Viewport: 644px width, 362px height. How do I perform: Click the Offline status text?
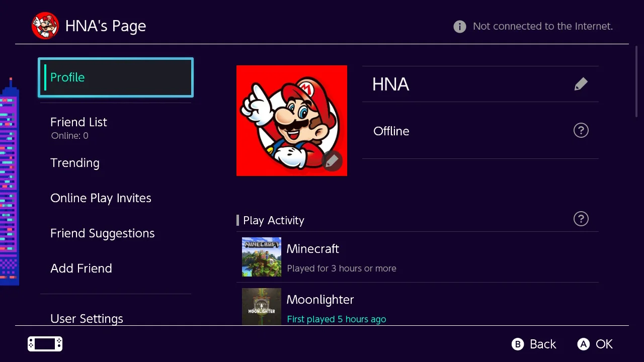tap(391, 131)
